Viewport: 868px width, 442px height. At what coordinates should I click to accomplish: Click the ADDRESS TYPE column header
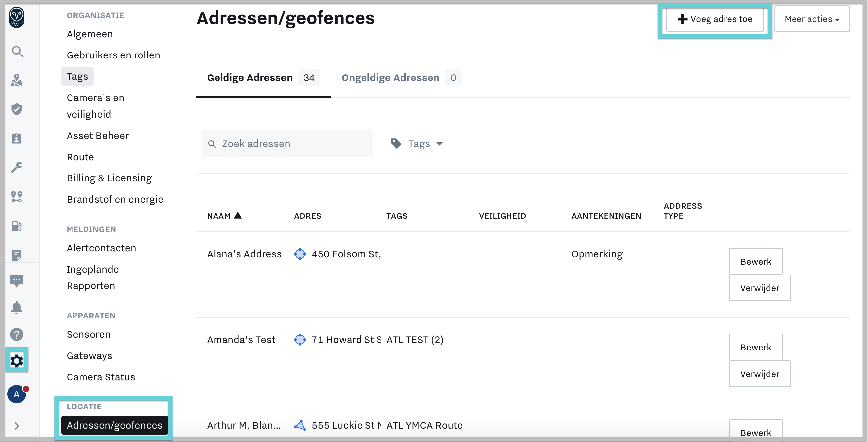click(683, 211)
